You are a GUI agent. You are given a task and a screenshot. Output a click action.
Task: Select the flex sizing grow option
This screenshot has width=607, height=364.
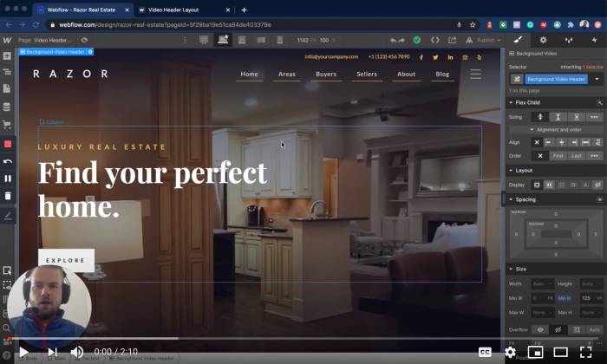point(558,117)
